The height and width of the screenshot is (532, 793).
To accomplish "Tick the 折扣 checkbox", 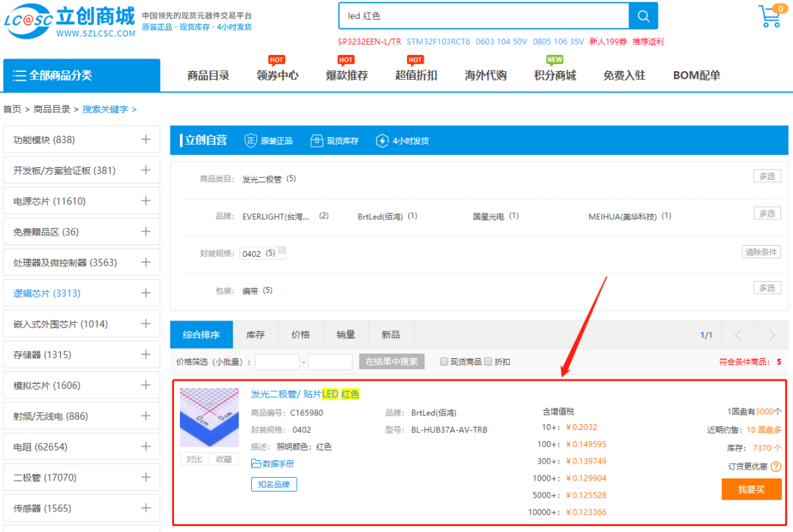I will (488, 361).
